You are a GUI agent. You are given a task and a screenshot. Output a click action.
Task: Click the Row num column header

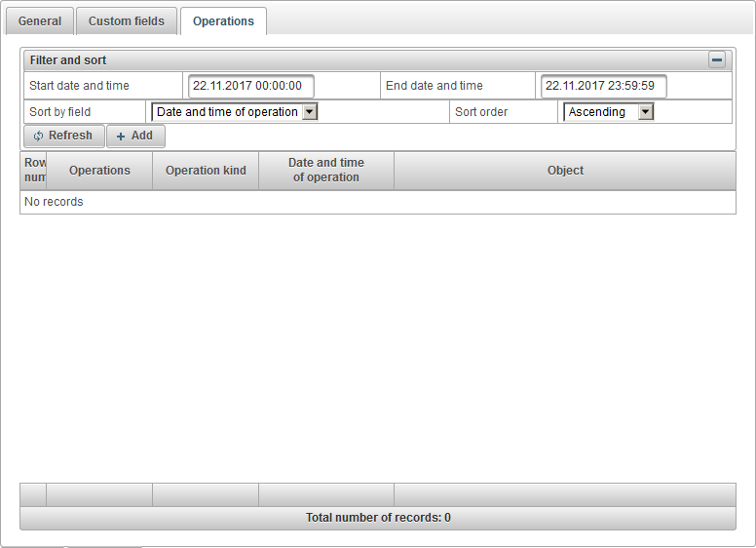coord(34,171)
